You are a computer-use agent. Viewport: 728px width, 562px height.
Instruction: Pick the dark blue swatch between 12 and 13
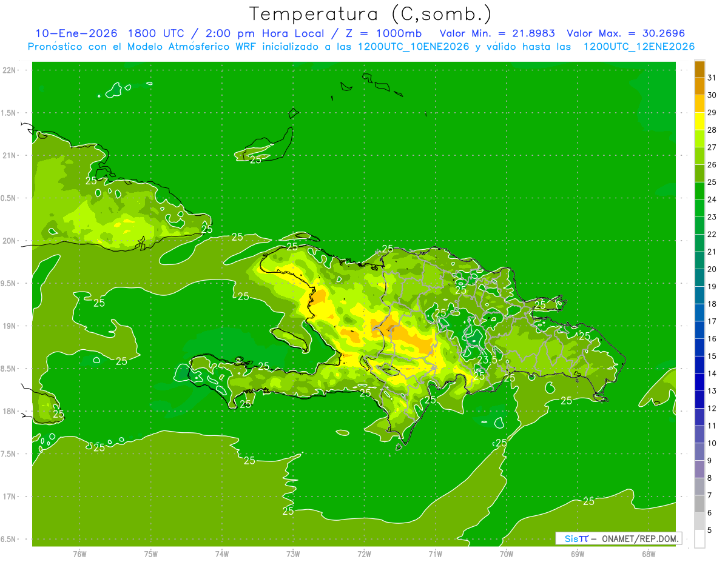click(x=699, y=400)
